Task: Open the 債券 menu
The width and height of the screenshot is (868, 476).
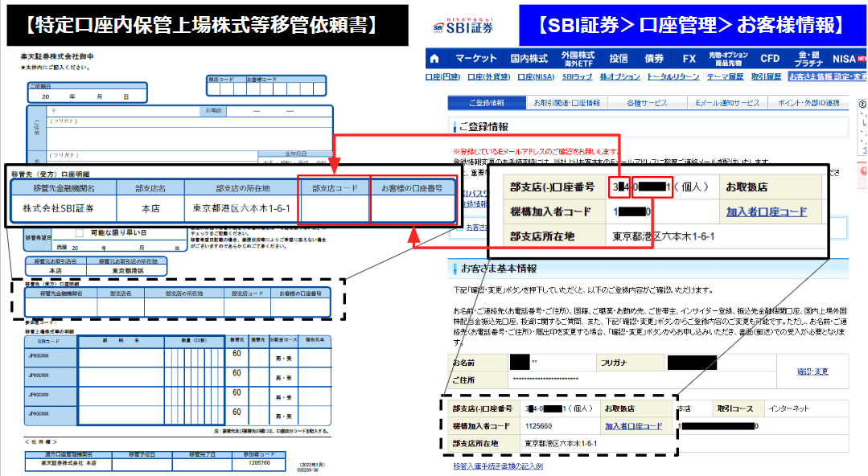Action: pos(654,58)
